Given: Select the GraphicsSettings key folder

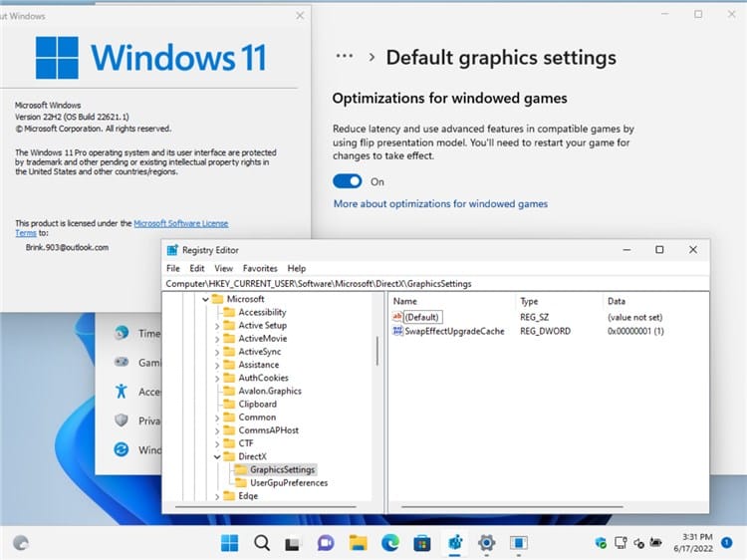Looking at the screenshot, I should (x=282, y=469).
